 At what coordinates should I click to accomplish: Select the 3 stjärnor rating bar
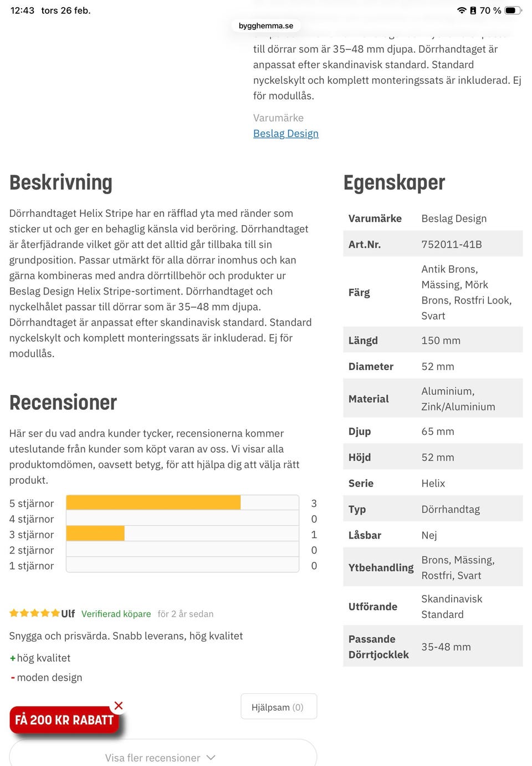pyautogui.click(x=182, y=534)
